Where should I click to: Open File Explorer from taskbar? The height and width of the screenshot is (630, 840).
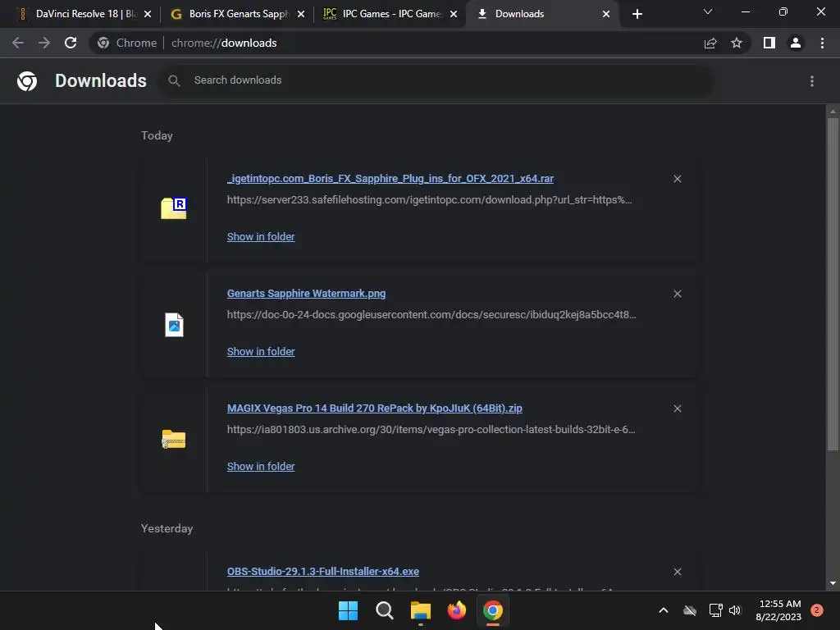point(421,610)
